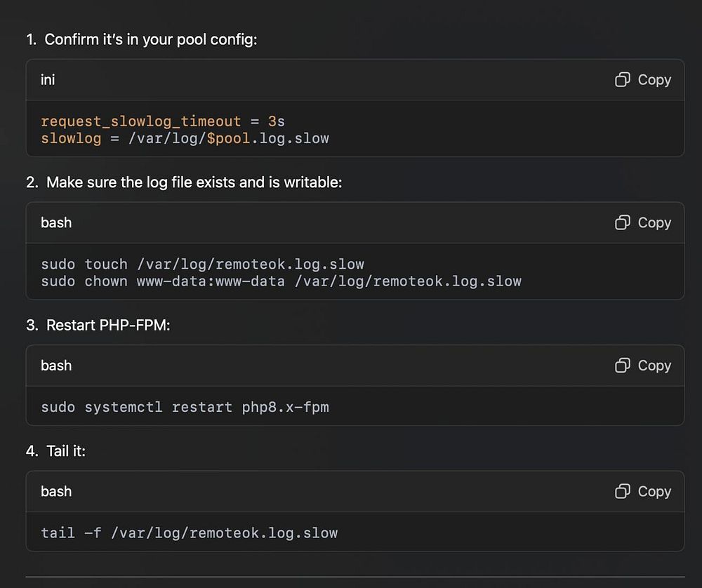Click the 'Confirm it's in your pool config' step text

point(151,39)
